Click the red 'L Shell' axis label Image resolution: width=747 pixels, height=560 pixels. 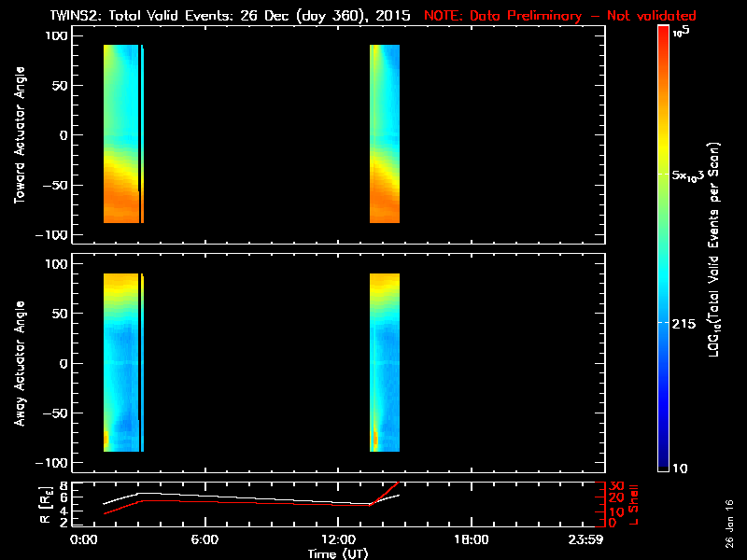click(633, 504)
